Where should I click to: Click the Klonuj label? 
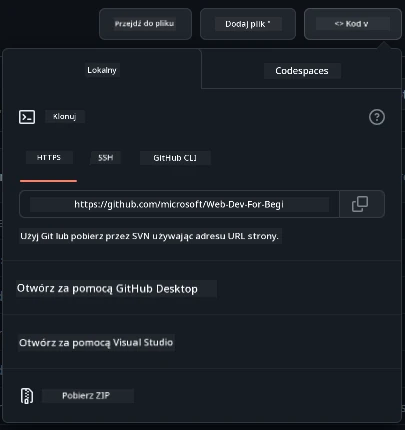(65, 117)
